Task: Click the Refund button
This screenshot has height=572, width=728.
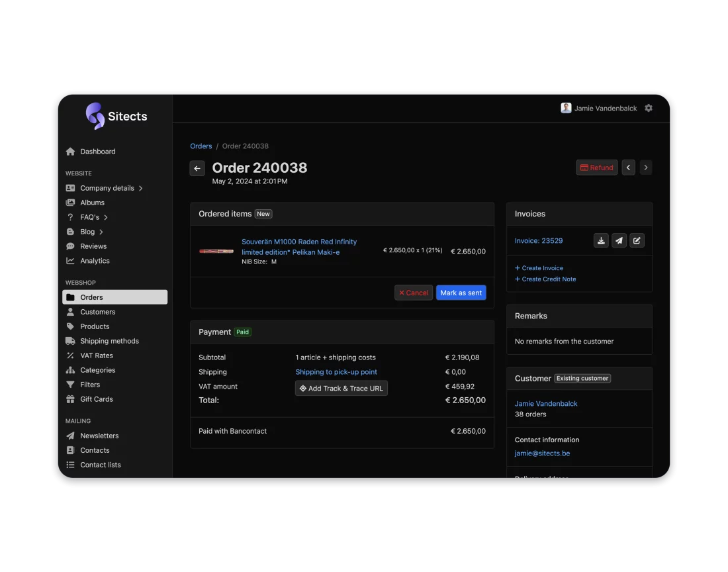Action: click(596, 167)
